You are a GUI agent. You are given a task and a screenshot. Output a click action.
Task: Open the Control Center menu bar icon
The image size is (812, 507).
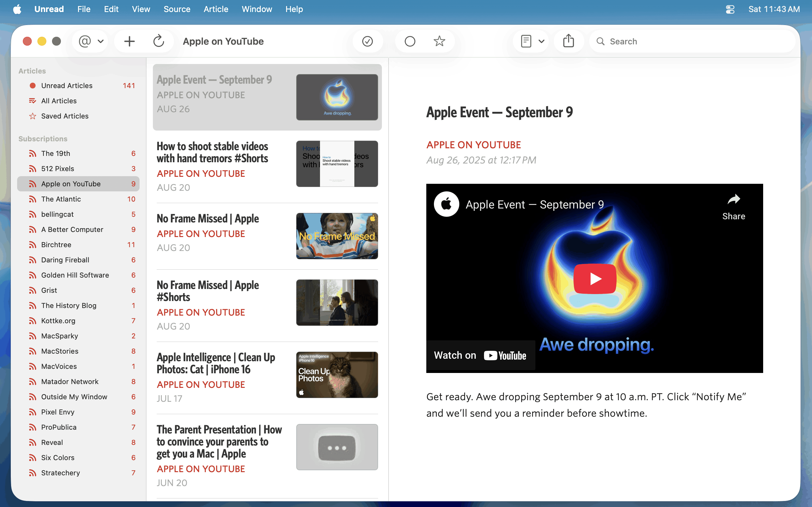pyautogui.click(x=730, y=9)
